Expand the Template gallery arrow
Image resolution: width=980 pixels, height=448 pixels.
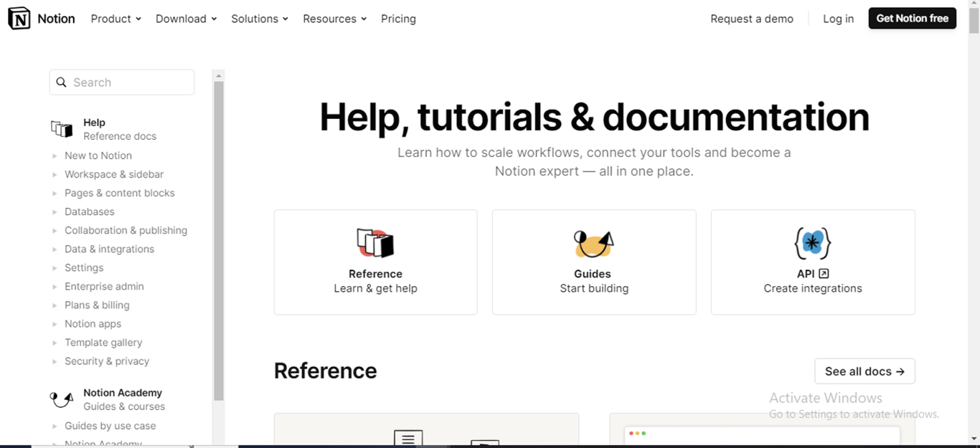pos(55,343)
